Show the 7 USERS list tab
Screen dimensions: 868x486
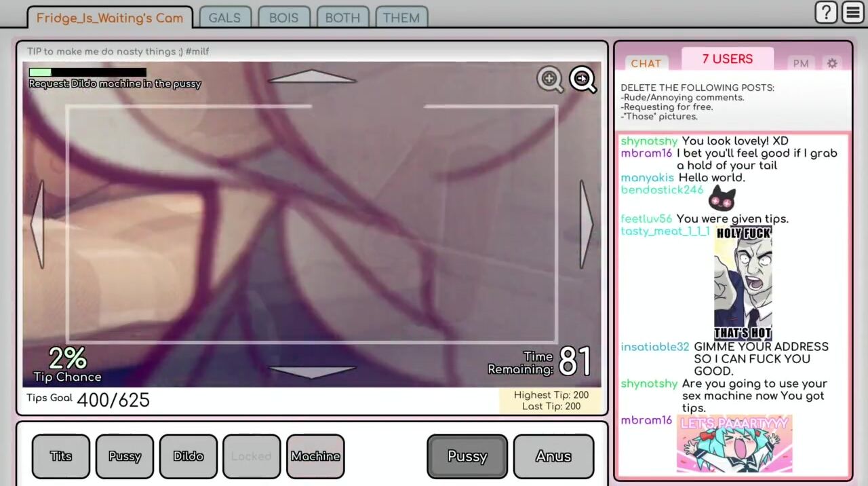point(727,59)
